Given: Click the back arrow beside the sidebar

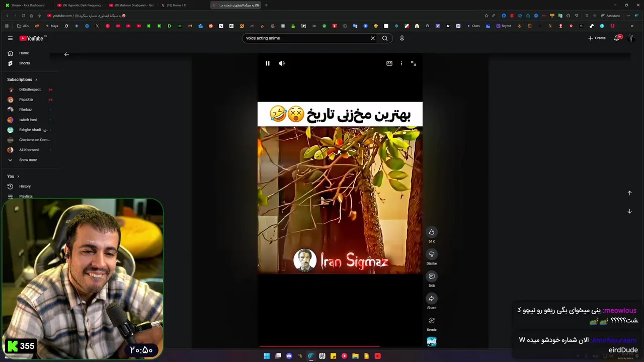Looking at the screenshot, I should click(x=66, y=54).
